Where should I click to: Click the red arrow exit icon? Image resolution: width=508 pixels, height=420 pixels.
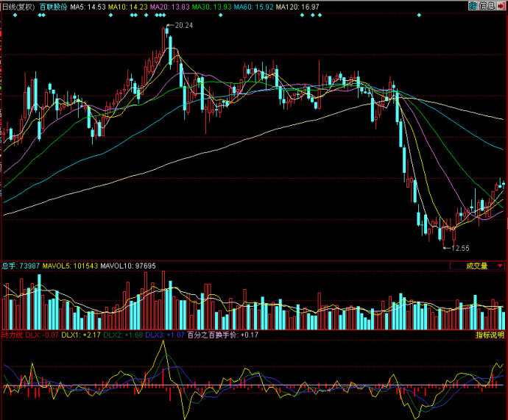click(x=501, y=5)
